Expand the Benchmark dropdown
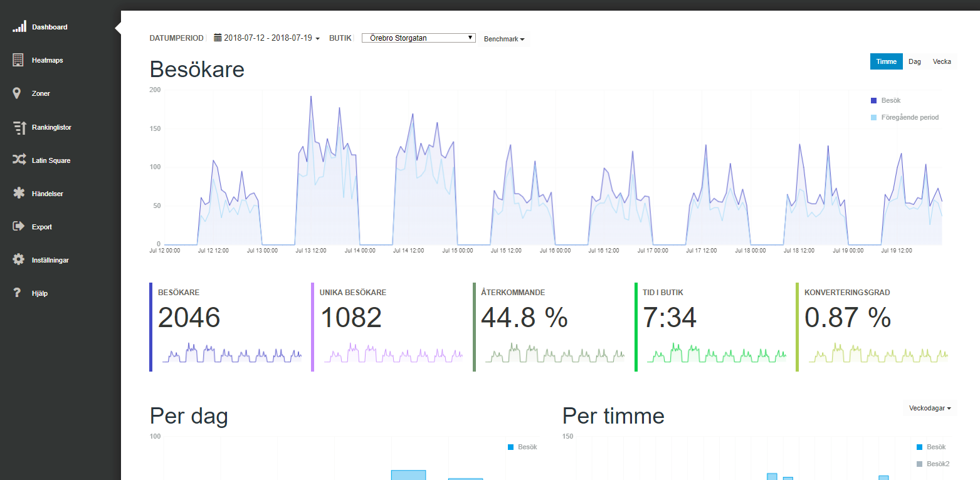 coord(504,39)
